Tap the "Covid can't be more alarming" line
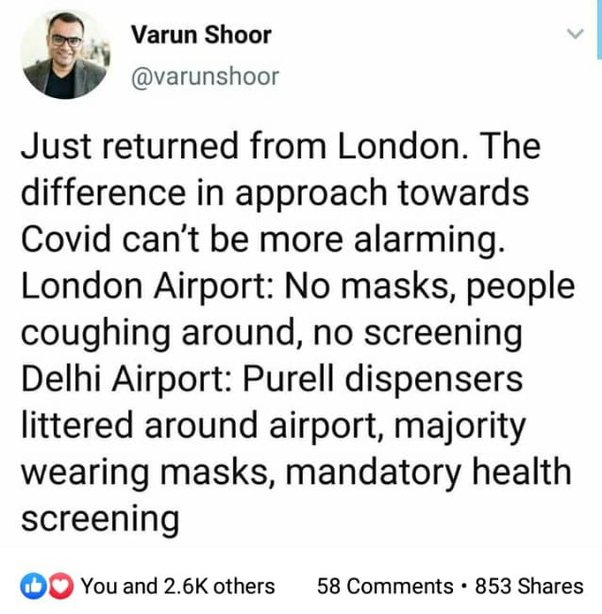Viewport: 602px width, 614px height. coord(263,240)
